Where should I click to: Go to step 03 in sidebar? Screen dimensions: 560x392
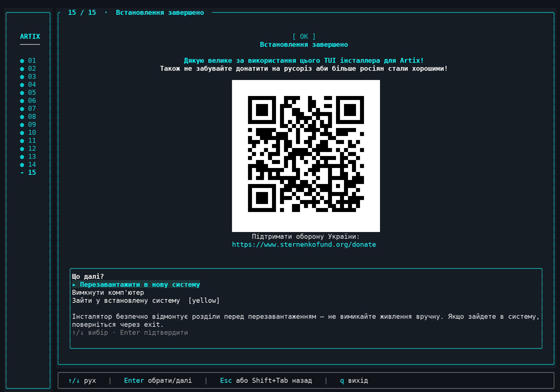pos(28,77)
